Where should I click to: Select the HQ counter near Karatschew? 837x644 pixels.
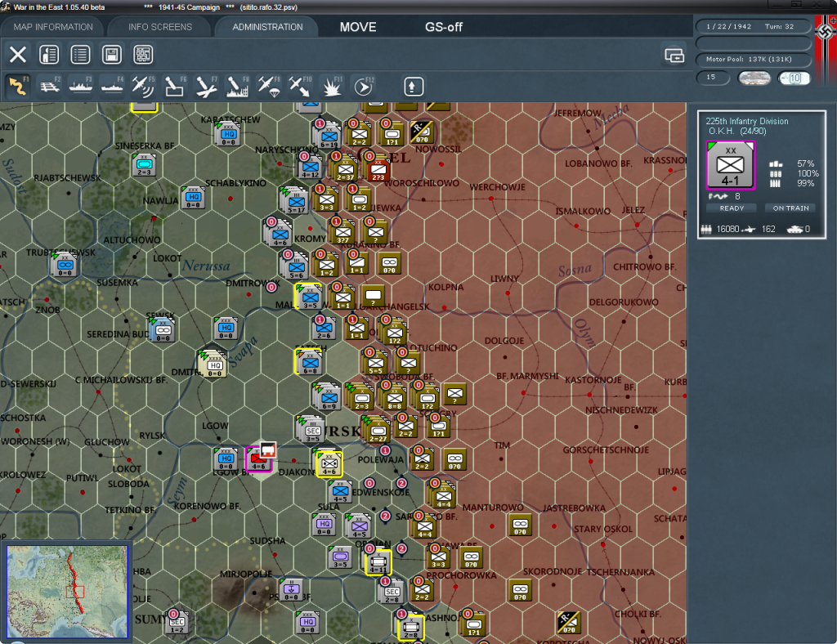pos(228,135)
